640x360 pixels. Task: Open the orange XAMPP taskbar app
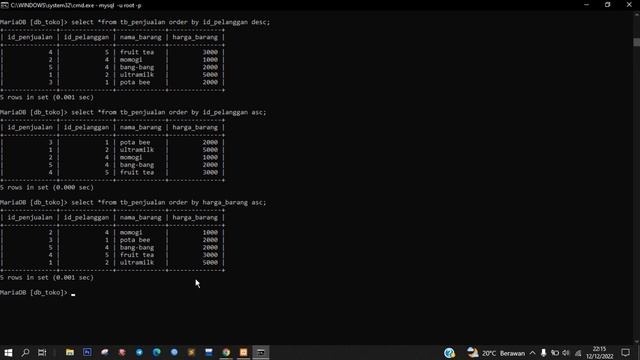pyautogui.click(x=243, y=352)
